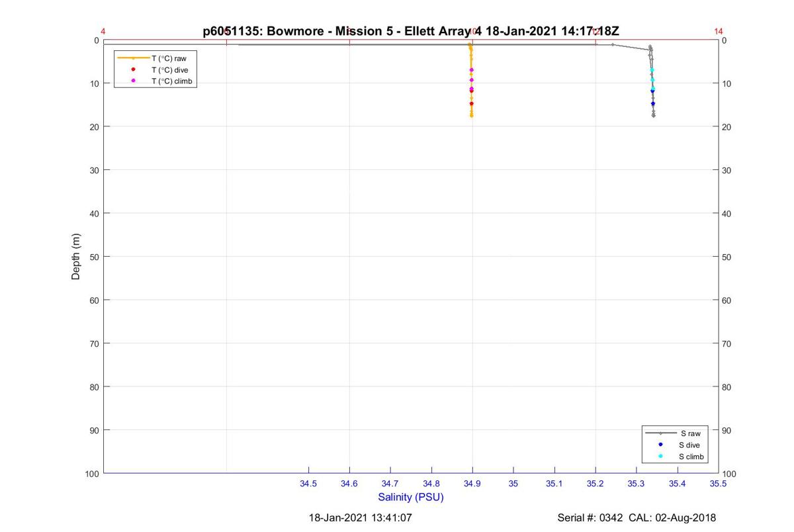This screenshot has height=532, width=794.
Task: Click the timestamp '18-Jan-2021 13:41:07'
Action: 361,517
